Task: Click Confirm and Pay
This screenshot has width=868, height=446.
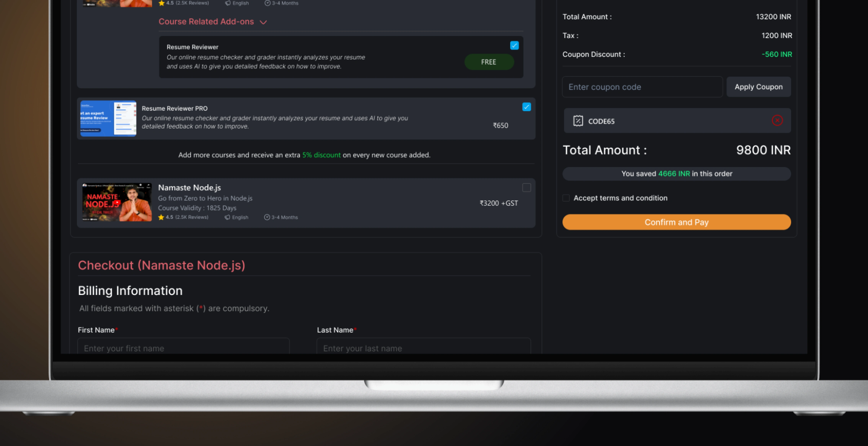Action: click(x=677, y=222)
